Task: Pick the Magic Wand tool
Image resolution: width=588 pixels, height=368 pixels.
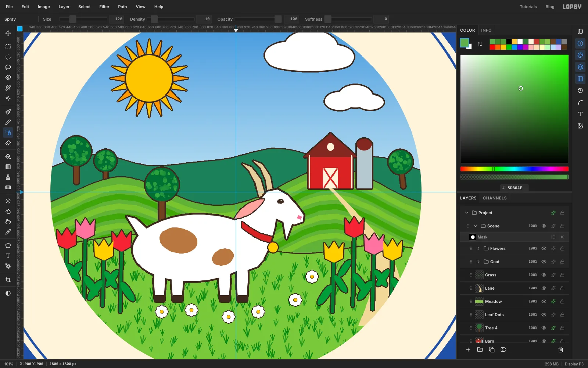Action: coord(8,88)
